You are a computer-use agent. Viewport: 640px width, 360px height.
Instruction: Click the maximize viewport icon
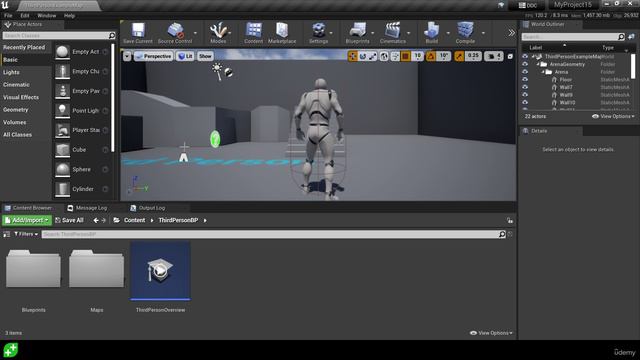(510, 56)
